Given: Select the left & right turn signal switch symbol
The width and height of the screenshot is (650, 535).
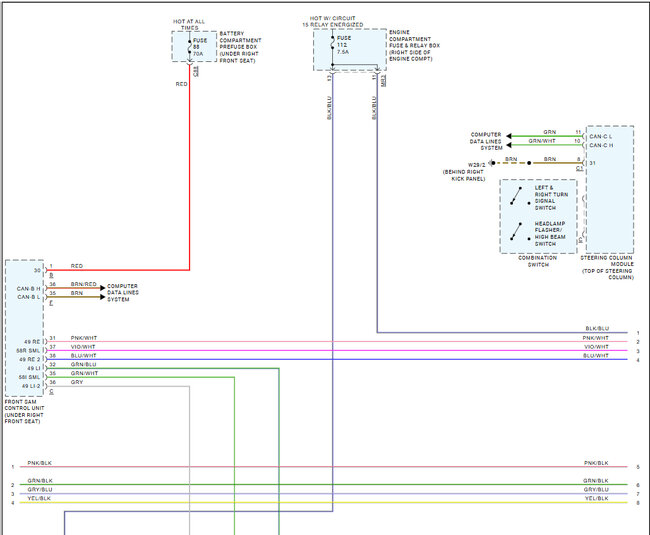Looking at the screenshot, I should pyautogui.click(x=515, y=194).
